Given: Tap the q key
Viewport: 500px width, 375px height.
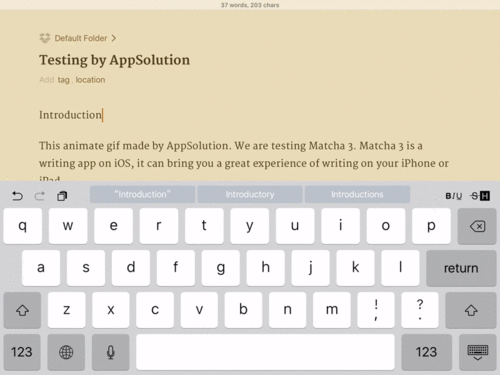Looking at the screenshot, I should (23, 226).
